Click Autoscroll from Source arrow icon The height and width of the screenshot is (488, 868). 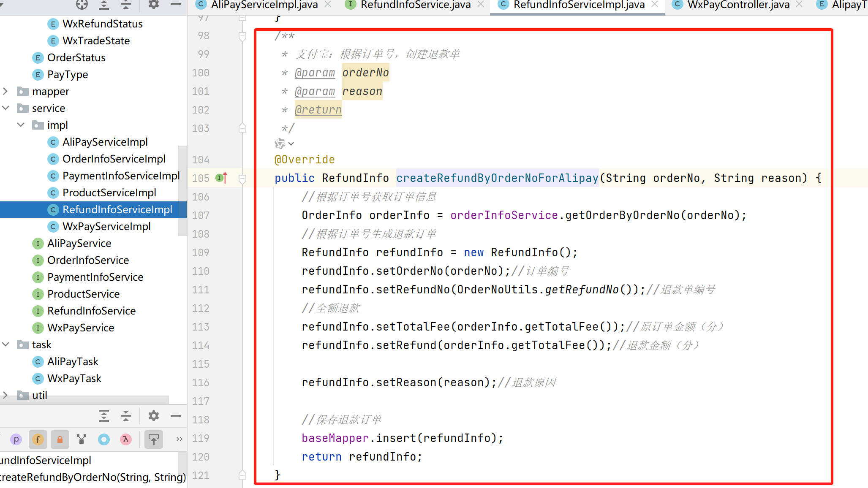[153, 439]
